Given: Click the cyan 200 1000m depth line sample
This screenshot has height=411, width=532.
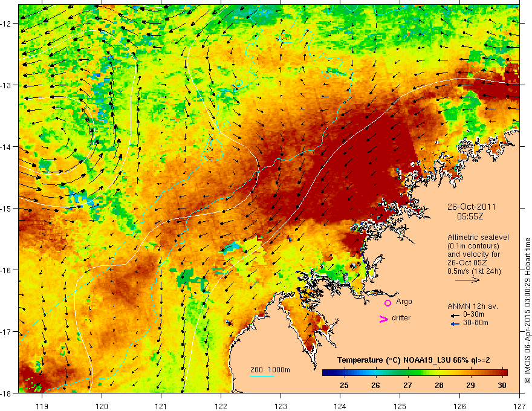Looking at the screenshot, I should [262, 376].
